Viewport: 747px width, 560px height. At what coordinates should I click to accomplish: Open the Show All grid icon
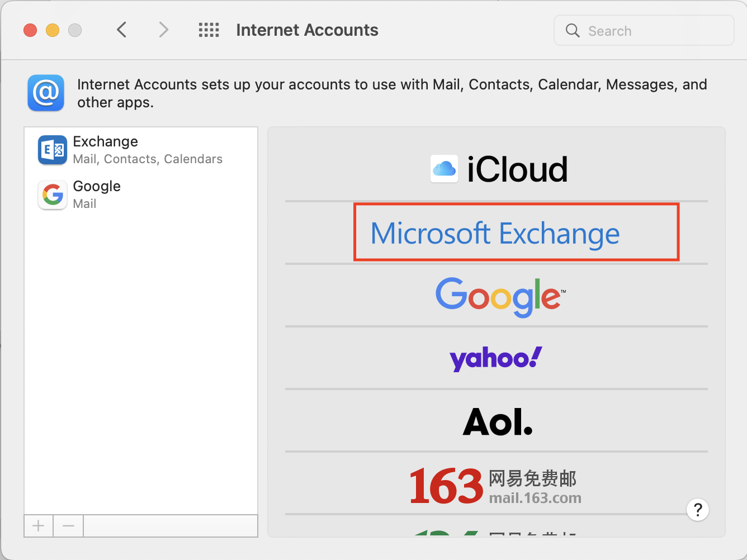click(209, 30)
